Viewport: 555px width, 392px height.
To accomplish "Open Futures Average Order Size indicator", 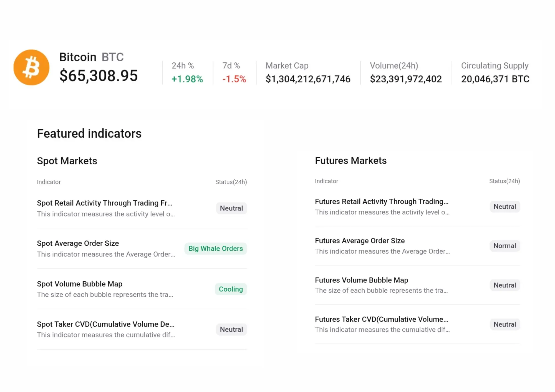I will [360, 241].
